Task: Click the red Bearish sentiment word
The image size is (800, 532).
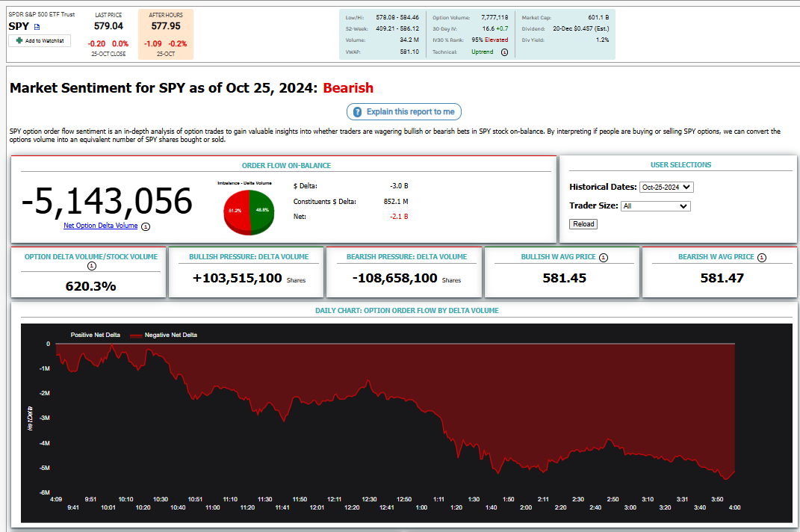Action: [x=348, y=88]
